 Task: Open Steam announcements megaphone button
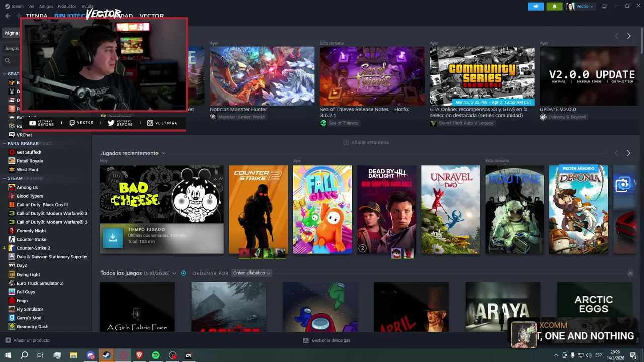(x=536, y=6)
